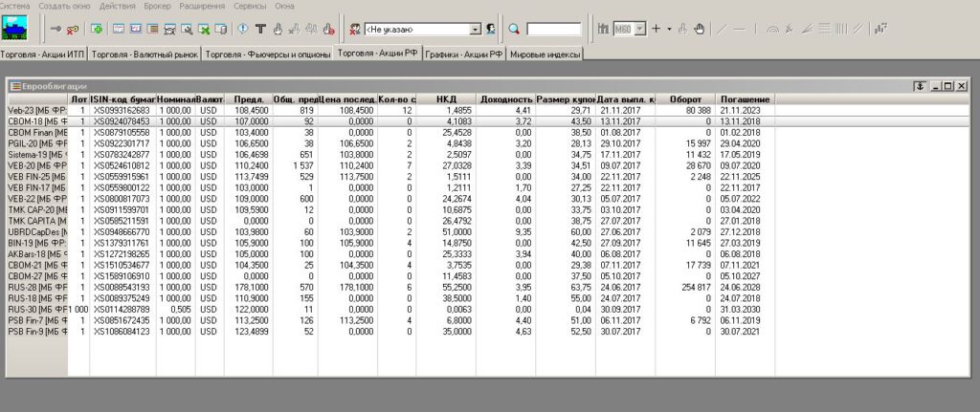
Task: Click ISIN cell XS0948666770
Action: pyautogui.click(x=122, y=232)
